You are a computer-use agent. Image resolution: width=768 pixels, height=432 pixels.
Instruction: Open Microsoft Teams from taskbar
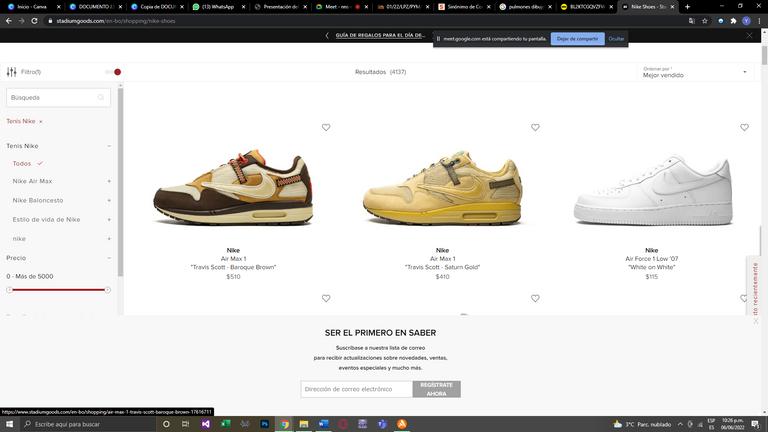[382, 424]
